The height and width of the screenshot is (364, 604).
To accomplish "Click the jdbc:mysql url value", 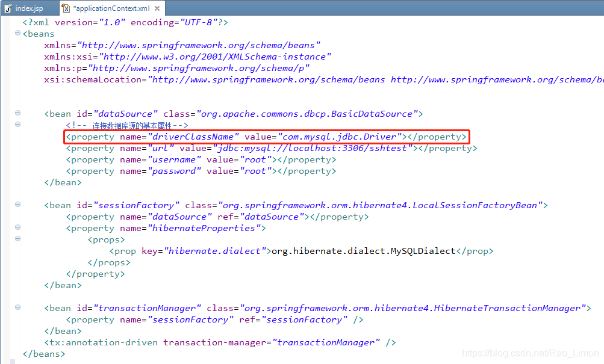I will (x=313, y=149).
